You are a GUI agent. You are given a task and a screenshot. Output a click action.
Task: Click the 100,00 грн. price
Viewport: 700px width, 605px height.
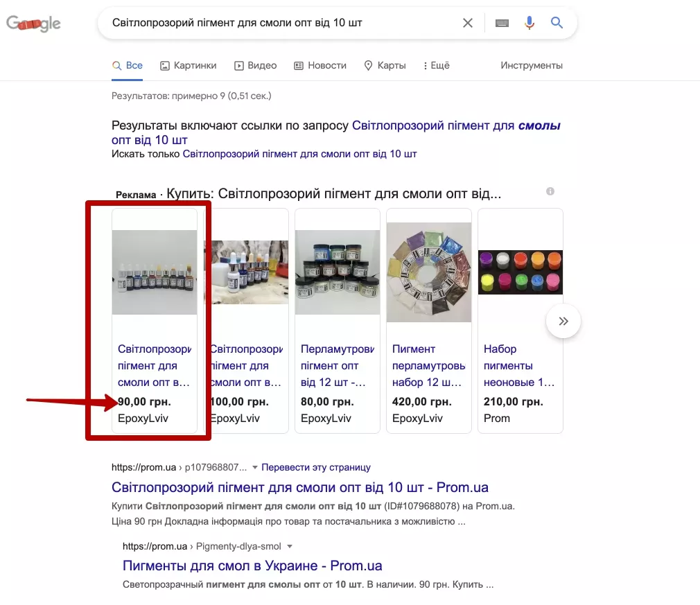point(239,402)
